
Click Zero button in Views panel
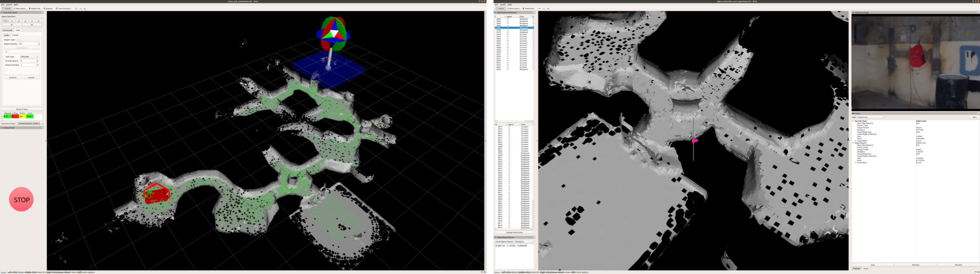coord(974,117)
